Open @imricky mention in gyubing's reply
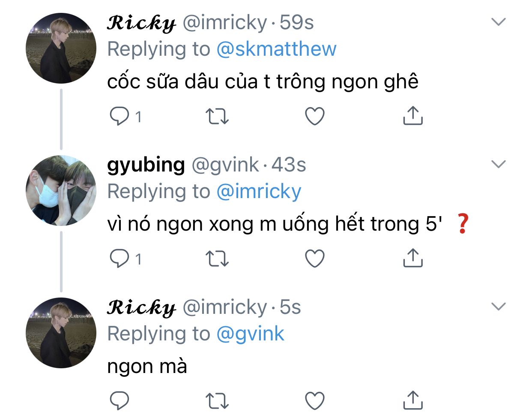This screenshot has width=532, height=415. [x=259, y=192]
